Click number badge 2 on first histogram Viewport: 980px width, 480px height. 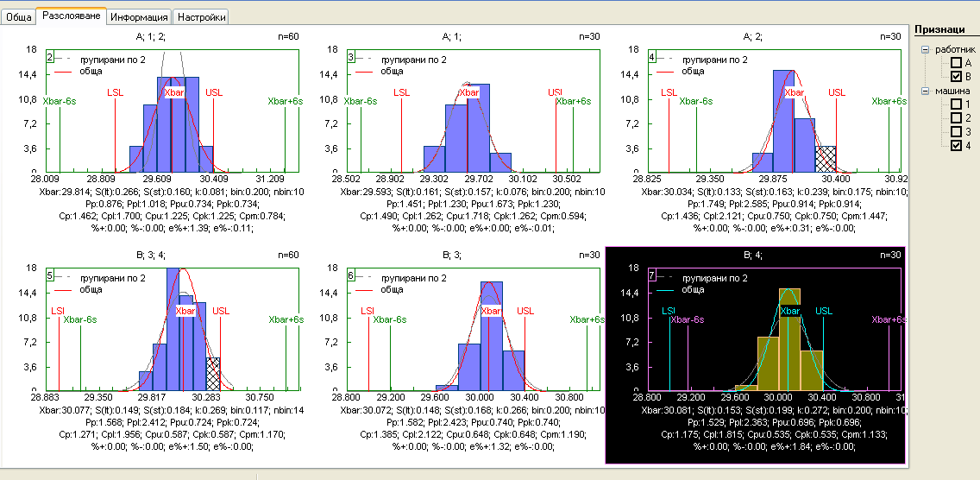pyautogui.click(x=50, y=57)
